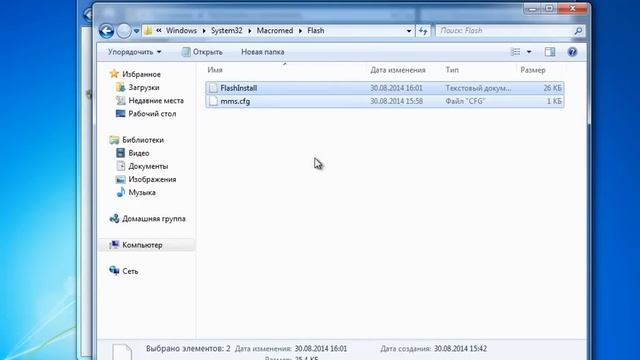Click the FlashInstall date 30.08.2014 16:01
This screenshot has height=360, width=640.
click(396, 88)
